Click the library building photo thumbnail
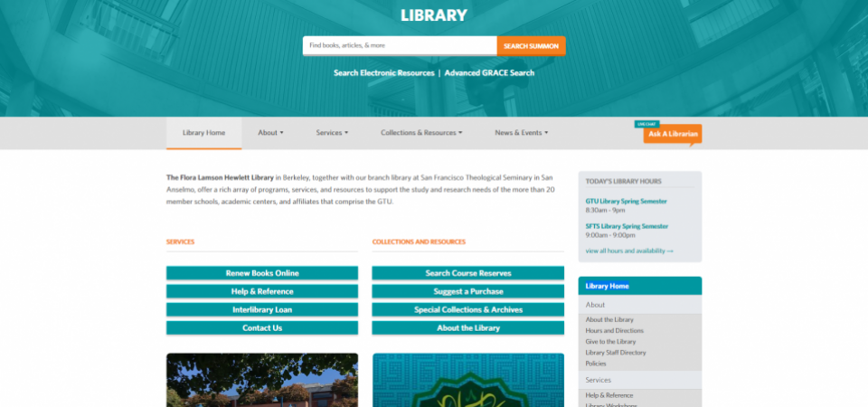The height and width of the screenshot is (407, 868). pyautogui.click(x=262, y=380)
